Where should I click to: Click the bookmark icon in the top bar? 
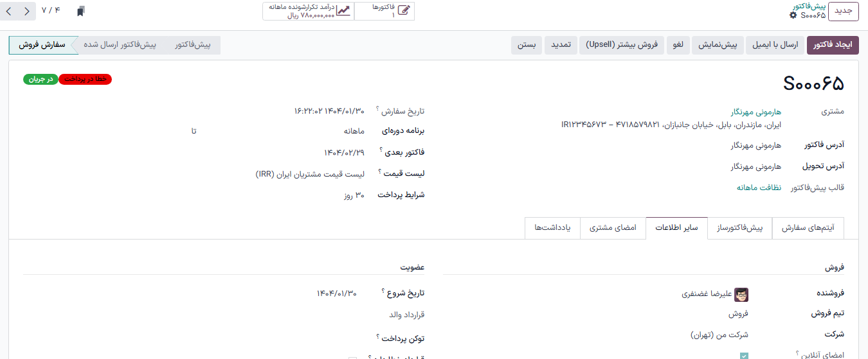click(x=80, y=11)
